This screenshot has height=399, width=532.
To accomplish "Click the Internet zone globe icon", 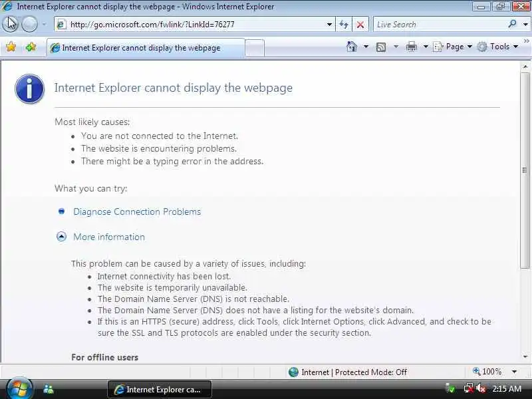I will point(293,372).
